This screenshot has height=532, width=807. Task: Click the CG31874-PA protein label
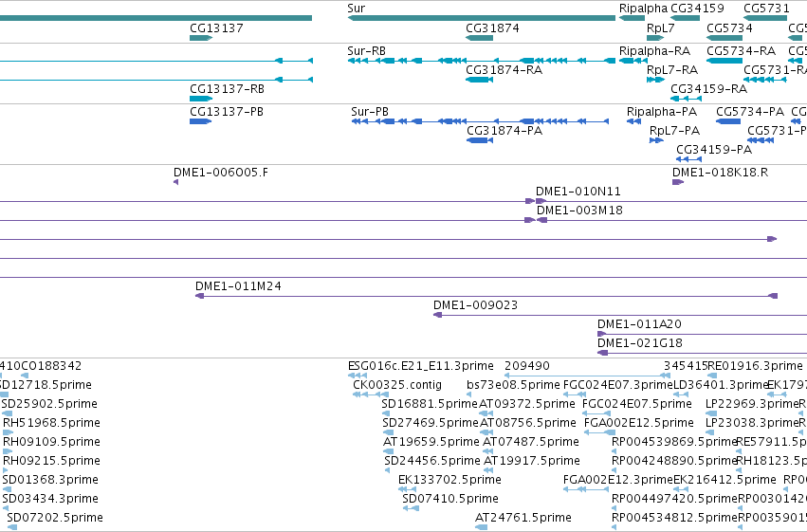(504, 130)
